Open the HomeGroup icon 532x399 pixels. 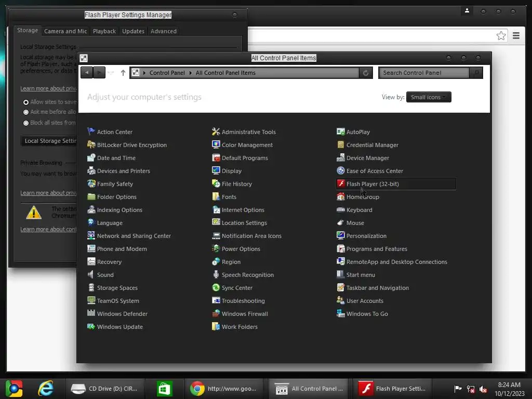point(341,196)
